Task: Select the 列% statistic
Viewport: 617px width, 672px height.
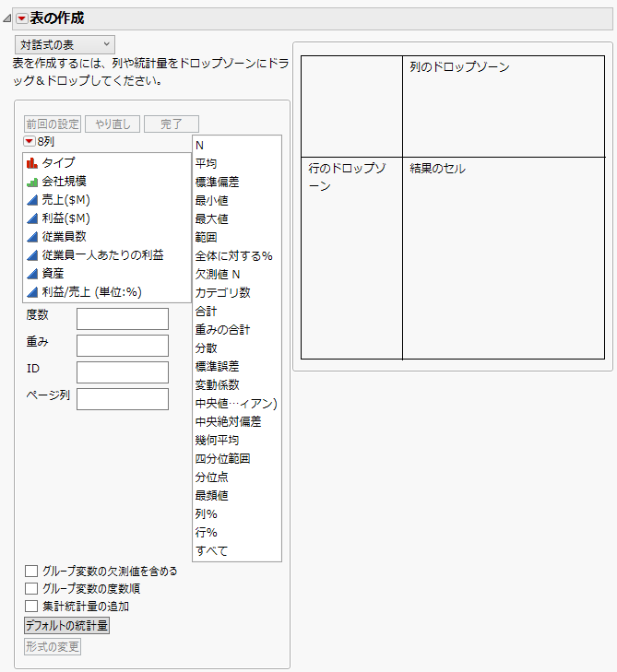Action: [207, 513]
